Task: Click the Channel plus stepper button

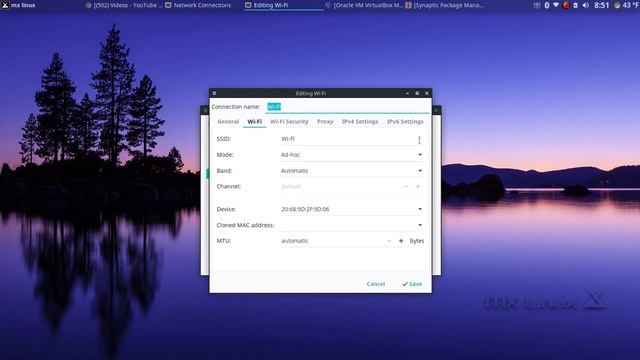Action: coord(418,187)
